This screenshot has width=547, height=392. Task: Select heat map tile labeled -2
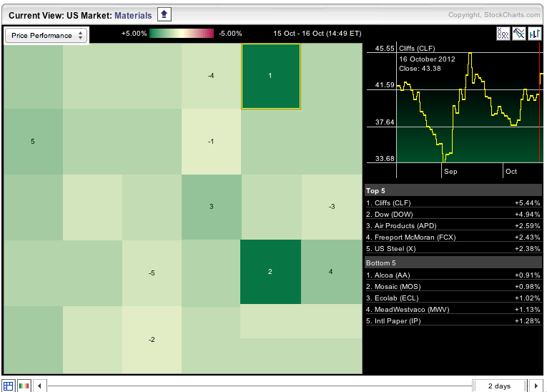pos(152,340)
